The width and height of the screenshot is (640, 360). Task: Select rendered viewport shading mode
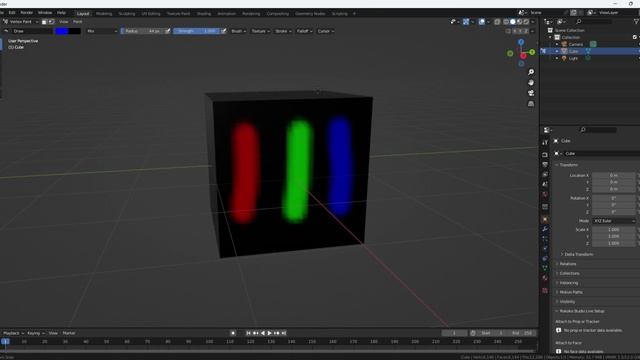pyautogui.click(x=526, y=22)
